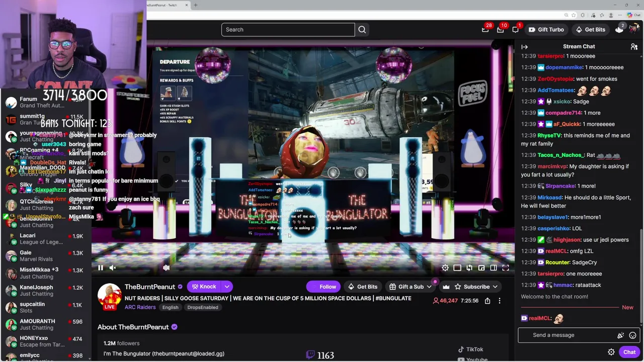Click the purple Chat send button

point(629,352)
